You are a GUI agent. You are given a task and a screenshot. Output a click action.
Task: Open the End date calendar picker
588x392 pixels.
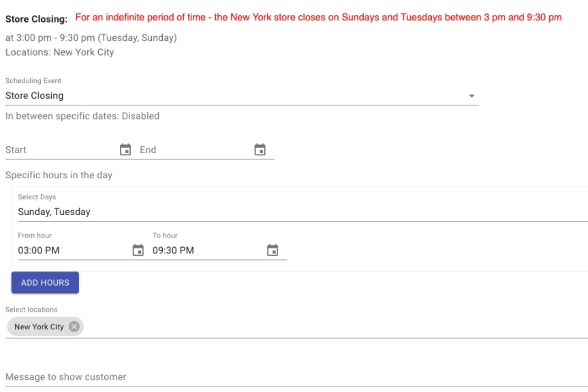click(260, 150)
